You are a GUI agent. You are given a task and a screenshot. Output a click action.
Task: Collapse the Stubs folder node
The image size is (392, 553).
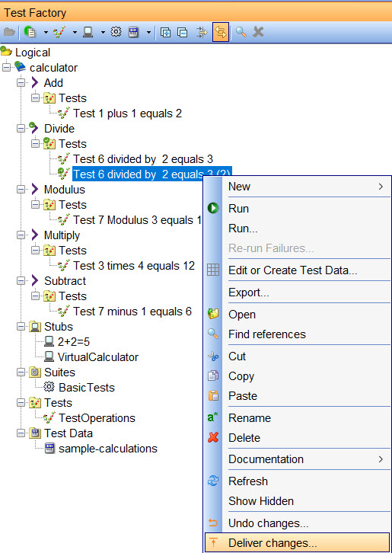click(x=21, y=327)
